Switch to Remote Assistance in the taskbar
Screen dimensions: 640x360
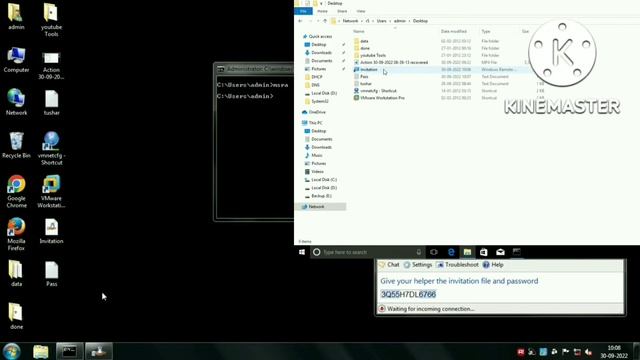click(x=99, y=351)
